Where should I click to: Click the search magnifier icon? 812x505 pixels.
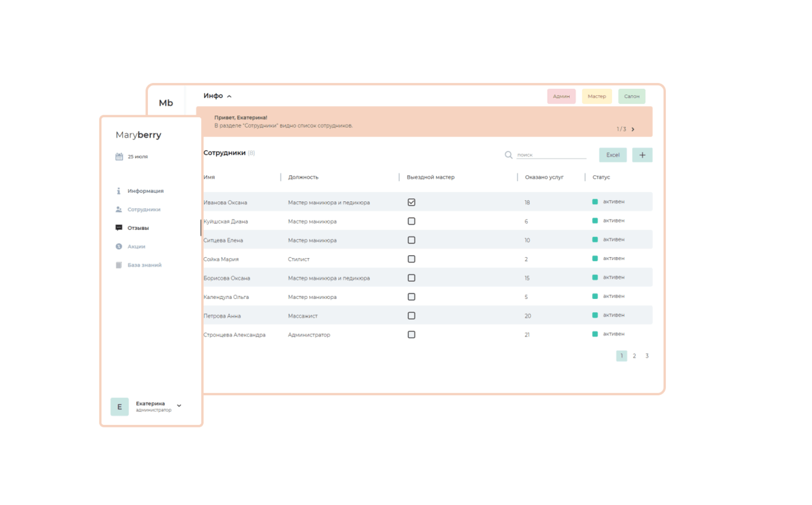tap(508, 155)
